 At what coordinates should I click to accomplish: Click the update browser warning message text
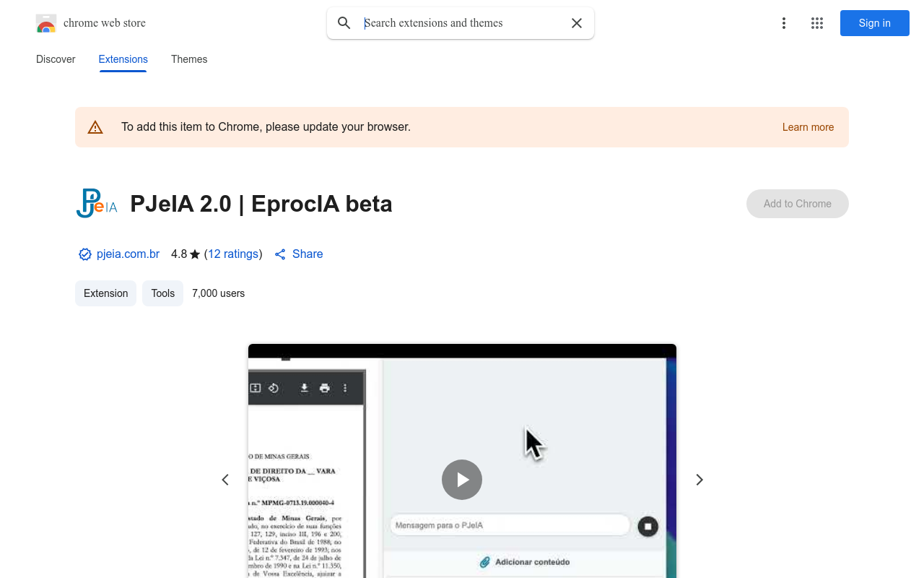click(266, 127)
